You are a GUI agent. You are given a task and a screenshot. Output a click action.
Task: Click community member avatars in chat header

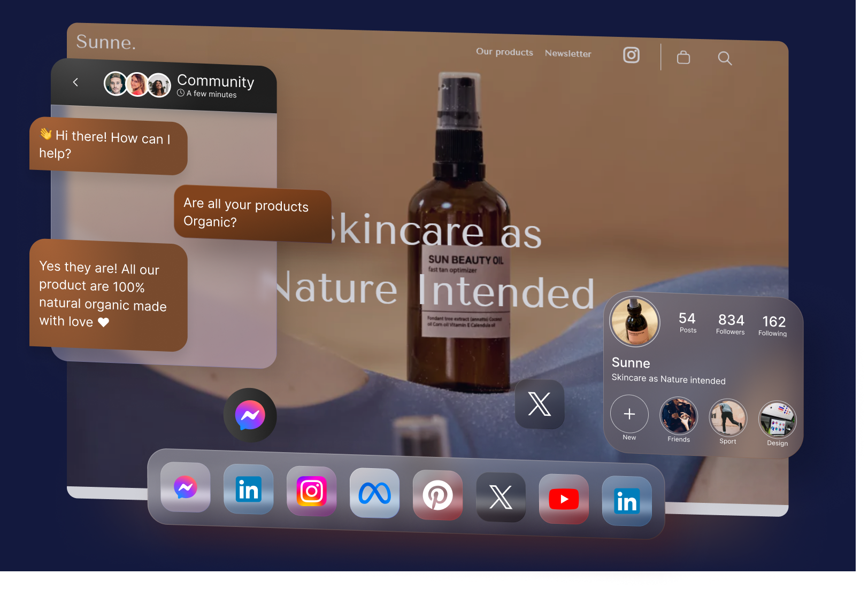coord(137,84)
